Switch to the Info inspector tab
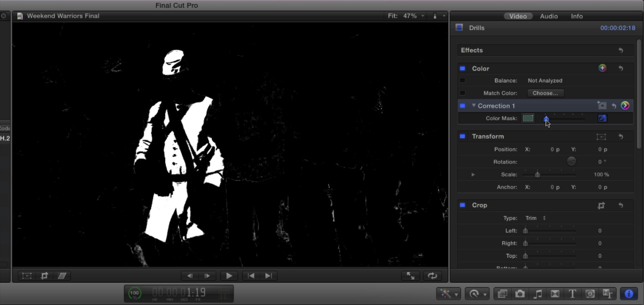The width and height of the screenshot is (644, 305). (577, 16)
